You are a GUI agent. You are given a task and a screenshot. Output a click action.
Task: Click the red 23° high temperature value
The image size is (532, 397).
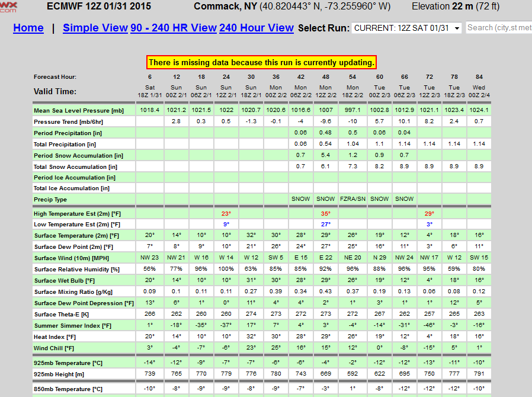coord(226,214)
